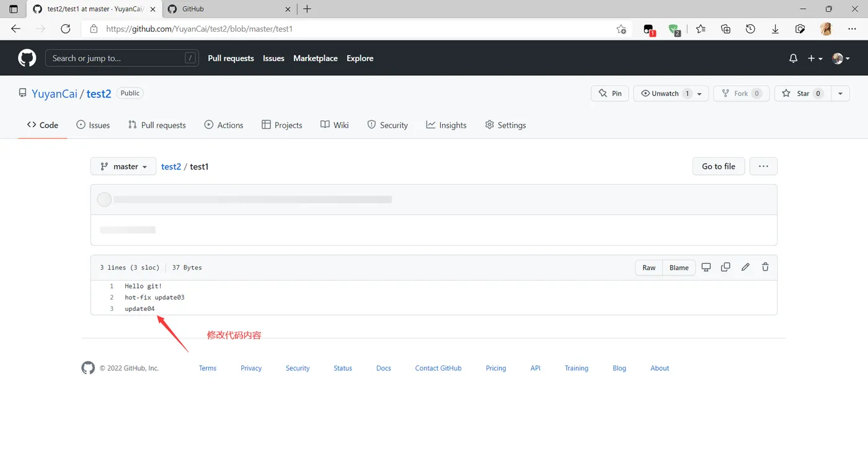Expand the lists dropdown beside Star

click(x=840, y=94)
